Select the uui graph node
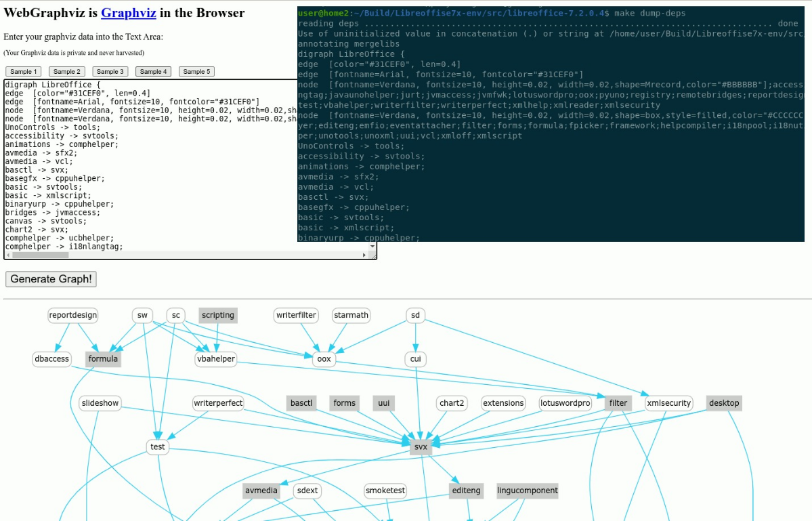Viewport: 812px width, 521px height. (x=384, y=403)
